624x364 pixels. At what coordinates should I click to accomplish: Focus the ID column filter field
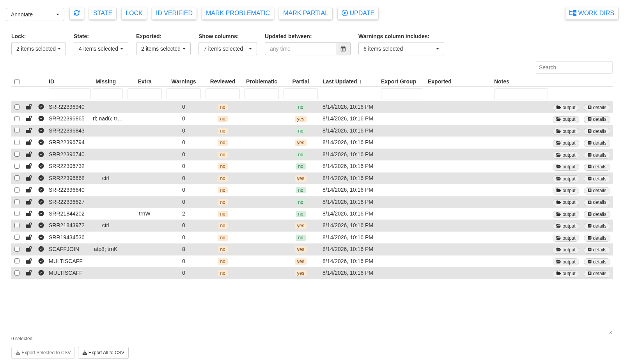pos(70,94)
